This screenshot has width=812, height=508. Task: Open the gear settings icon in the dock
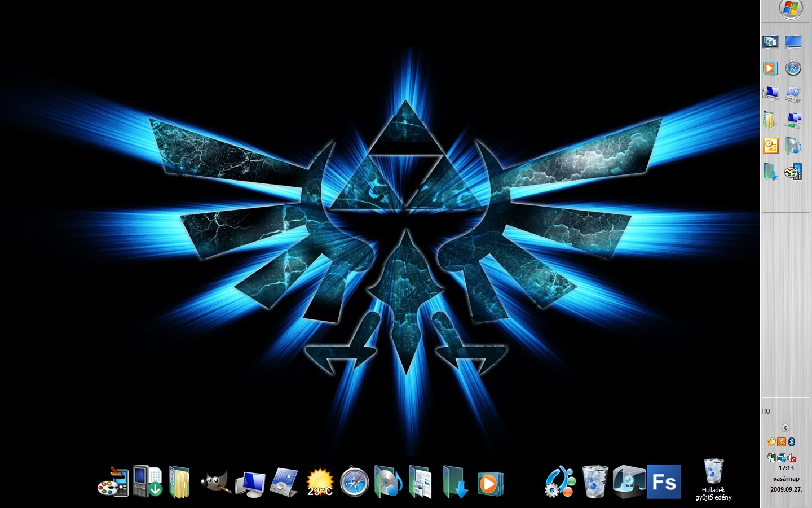pyautogui.click(x=559, y=482)
